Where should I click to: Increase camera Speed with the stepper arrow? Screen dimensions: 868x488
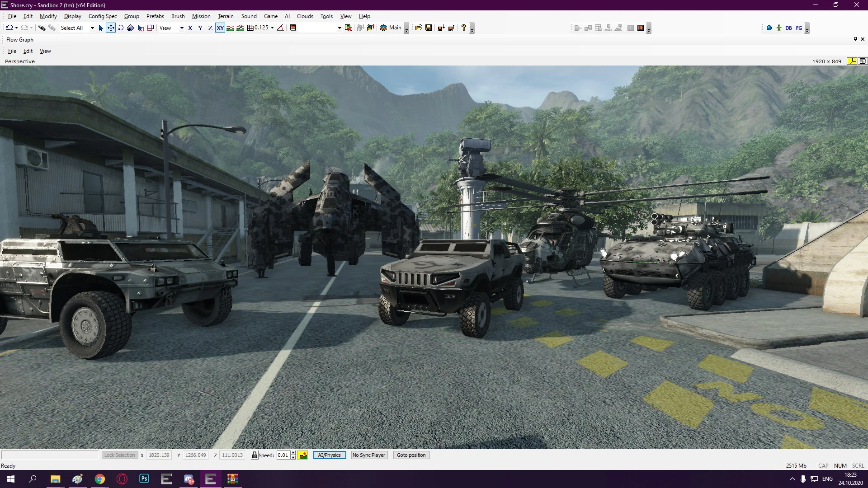coord(293,453)
